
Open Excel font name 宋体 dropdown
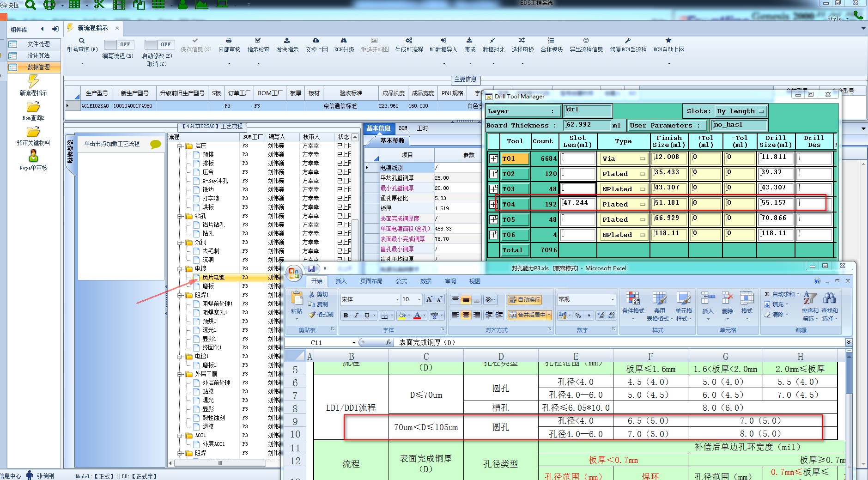click(x=397, y=299)
